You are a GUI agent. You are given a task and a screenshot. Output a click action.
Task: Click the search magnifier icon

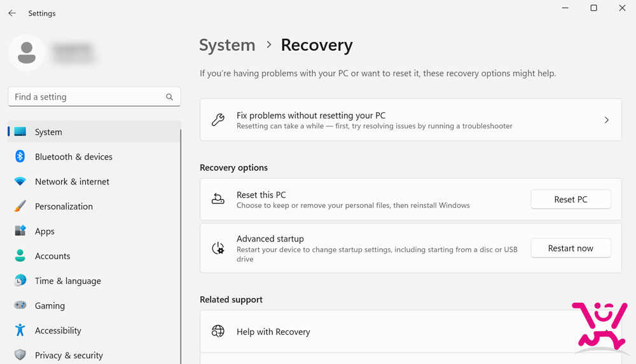tap(170, 97)
